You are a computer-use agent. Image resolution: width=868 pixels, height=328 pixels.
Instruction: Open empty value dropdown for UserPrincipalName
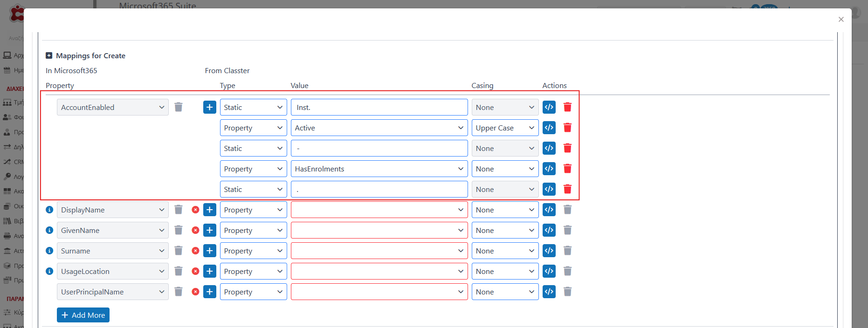[379, 292]
